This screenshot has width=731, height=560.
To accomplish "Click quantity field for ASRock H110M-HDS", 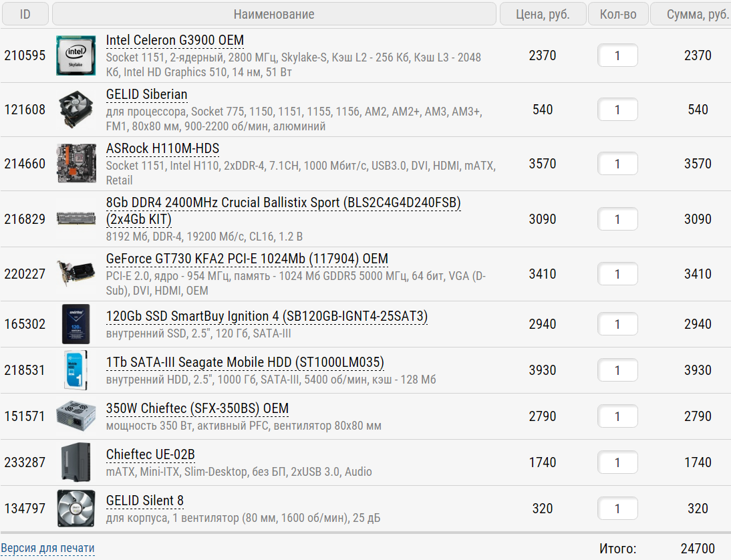I will (617, 164).
